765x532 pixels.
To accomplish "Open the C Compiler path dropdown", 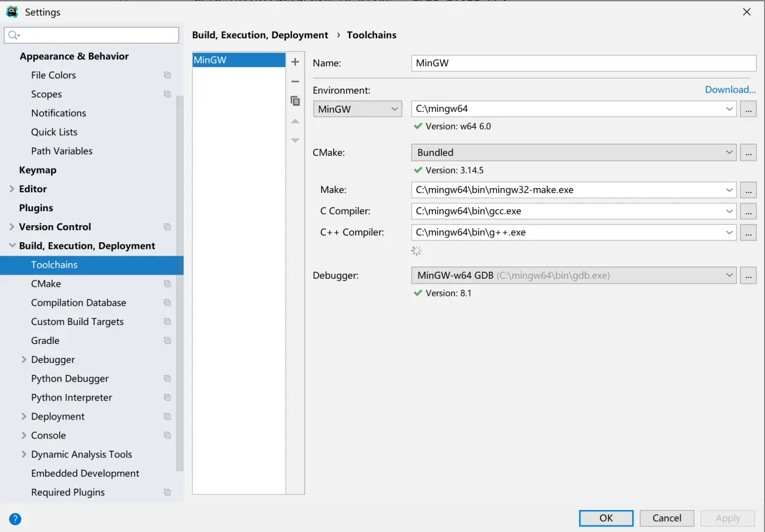I will pyautogui.click(x=730, y=211).
